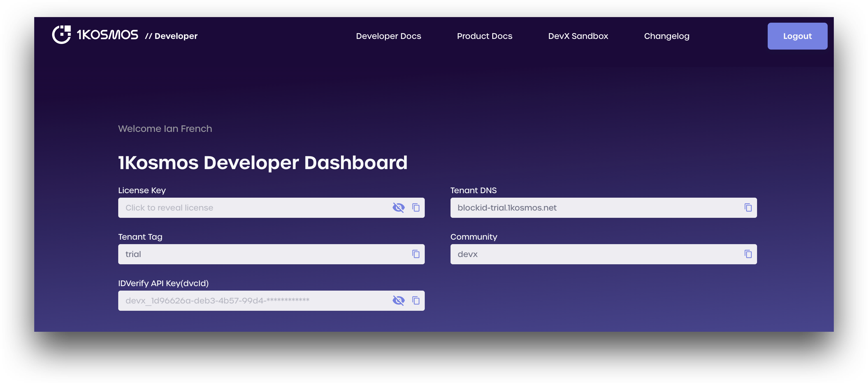Image resolution: width=868 pixels, height=383 pixels.
Task: Click the Welcome Ian French text
Action: 165,129
